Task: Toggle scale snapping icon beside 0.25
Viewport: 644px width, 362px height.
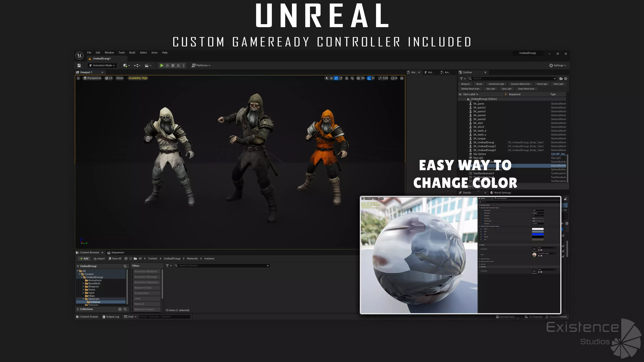Action: (380, 78)
